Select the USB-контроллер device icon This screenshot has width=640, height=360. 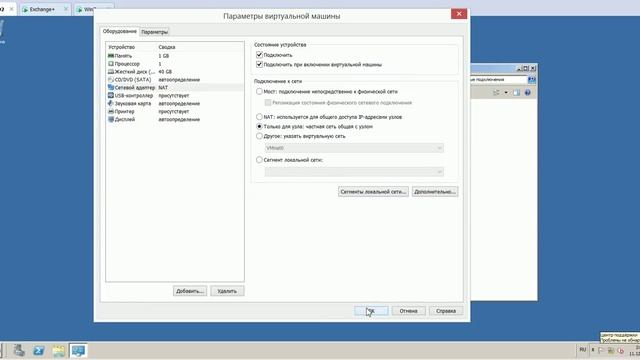(x=111, y=96)
